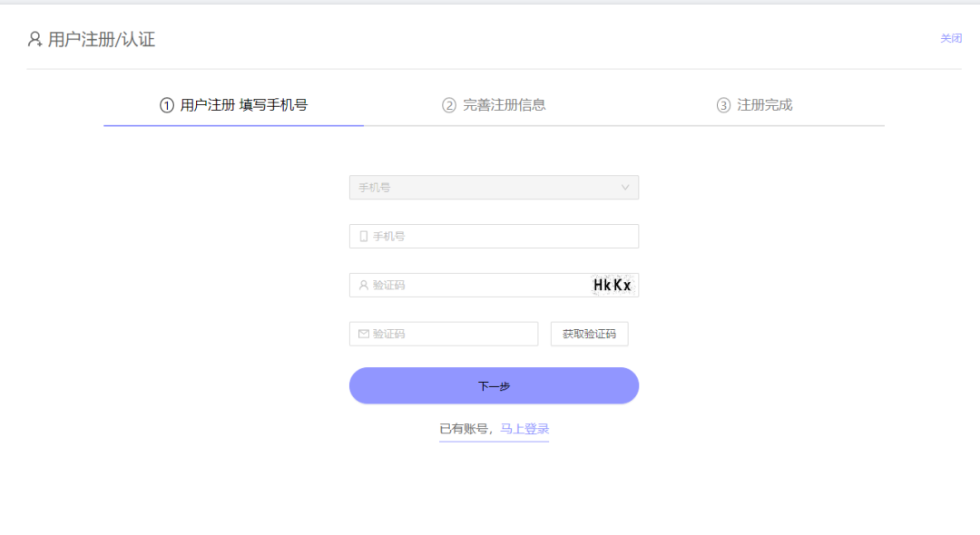Click the chevron arrow on the top 手机号 selector
The height and width of the screenshot is (535, 980).
pyautogui.click(x=625, y=188)
